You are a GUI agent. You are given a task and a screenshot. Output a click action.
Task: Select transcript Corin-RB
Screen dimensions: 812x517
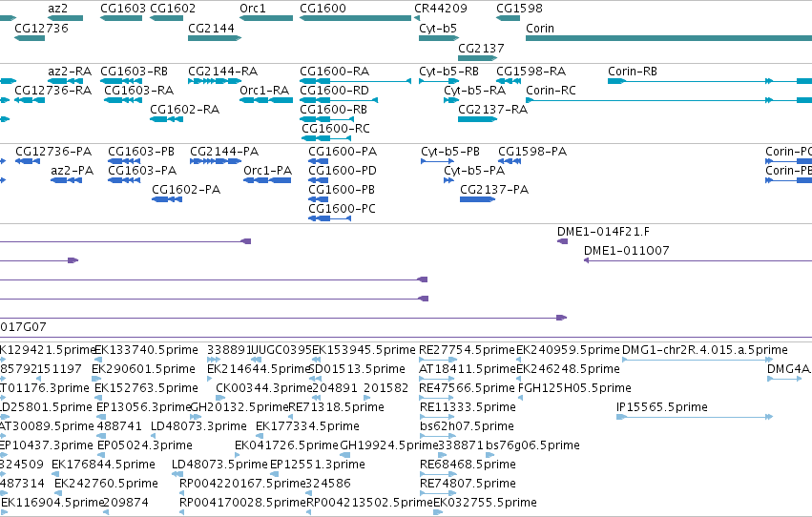pos(710,81)
